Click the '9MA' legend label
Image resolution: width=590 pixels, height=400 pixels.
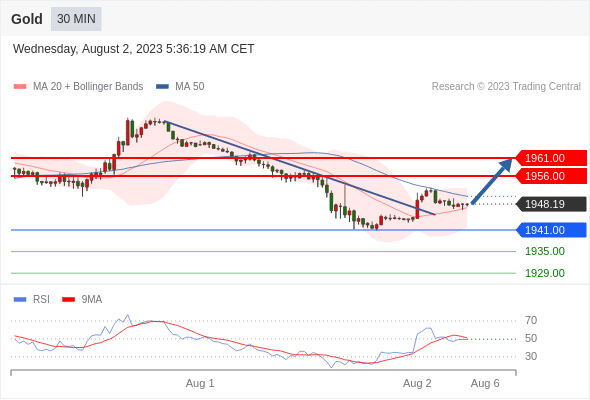pyautogui.click(x=92, y=300)
